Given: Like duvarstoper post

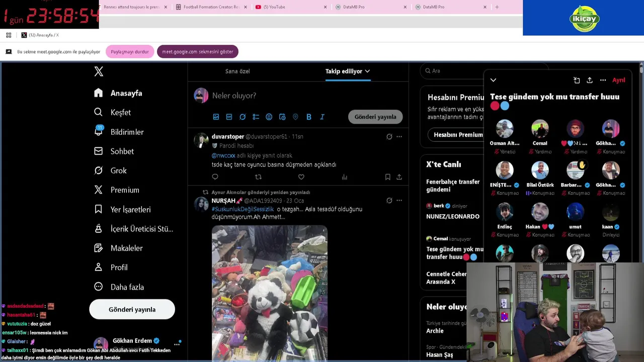Looking at the screenshot, I should click(x=301, y=177).
